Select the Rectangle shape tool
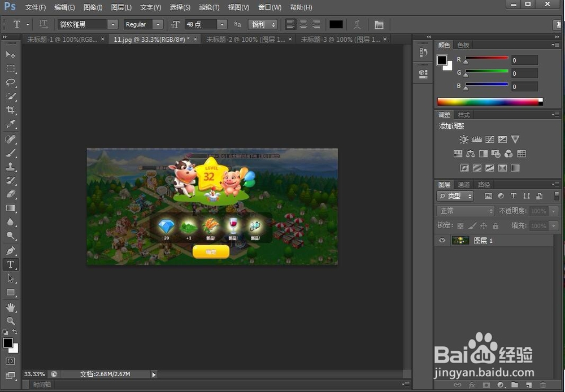The image size is (565, 392). 10,292
